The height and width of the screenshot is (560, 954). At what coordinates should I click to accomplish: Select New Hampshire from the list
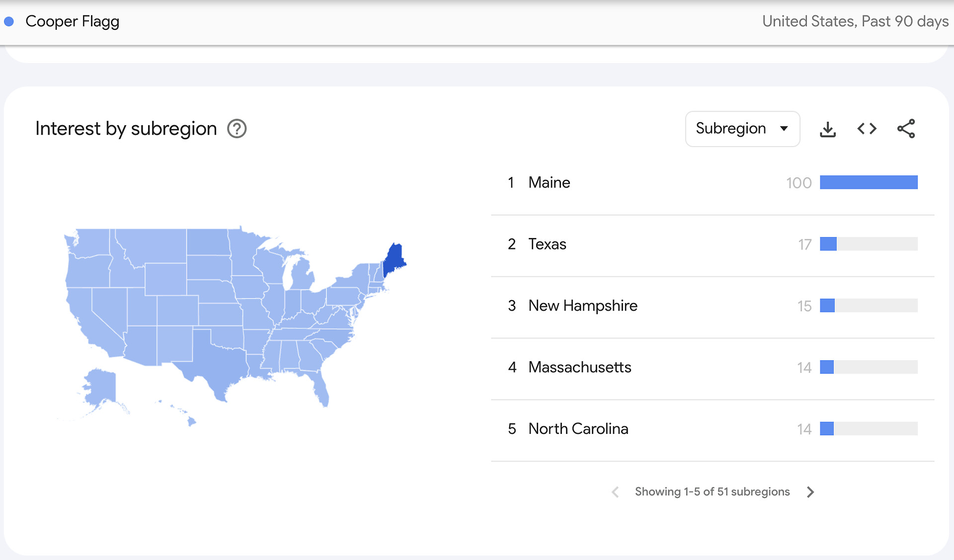click(x=582, y=306)
